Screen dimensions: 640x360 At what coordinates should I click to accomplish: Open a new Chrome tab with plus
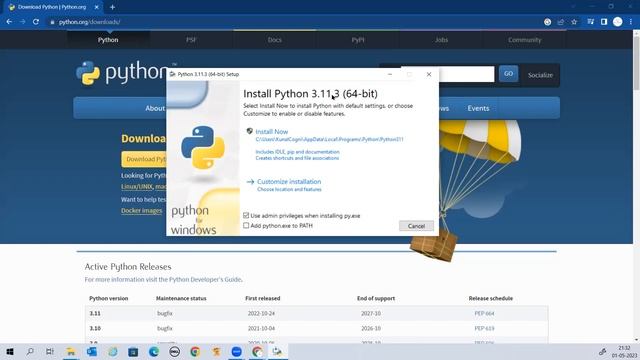[x=112, y=7]
